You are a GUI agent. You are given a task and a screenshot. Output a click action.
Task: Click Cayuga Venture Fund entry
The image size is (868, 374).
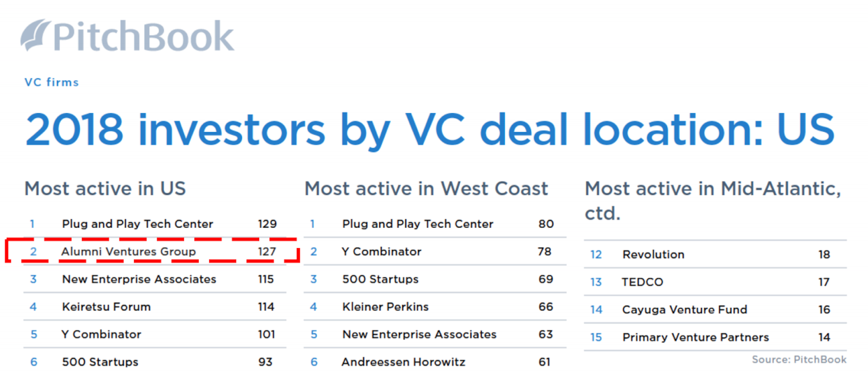tap(684, 310)
